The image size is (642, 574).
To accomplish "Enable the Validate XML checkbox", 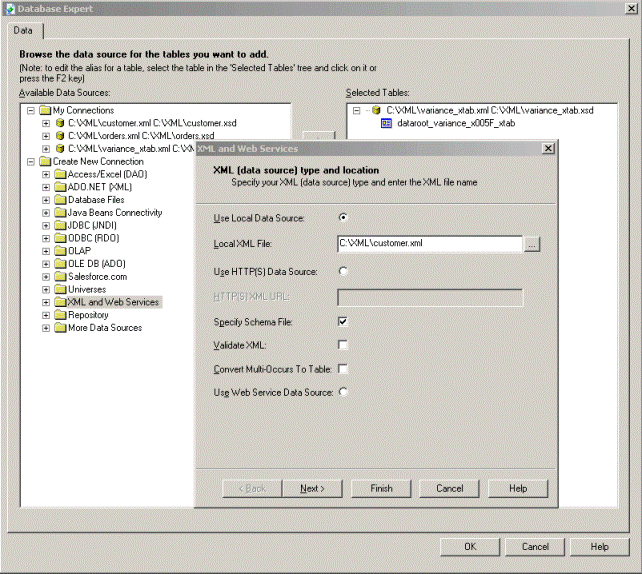I will 343,345.
